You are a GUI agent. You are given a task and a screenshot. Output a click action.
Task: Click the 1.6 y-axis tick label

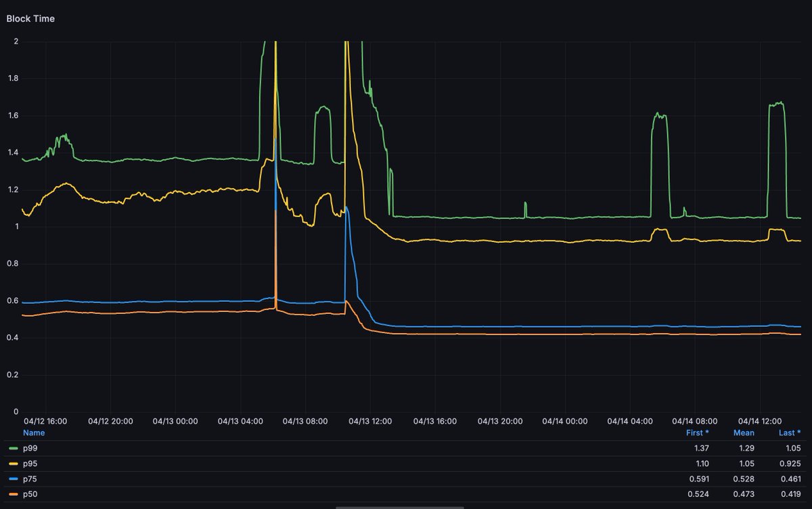(x=13, y=116)
